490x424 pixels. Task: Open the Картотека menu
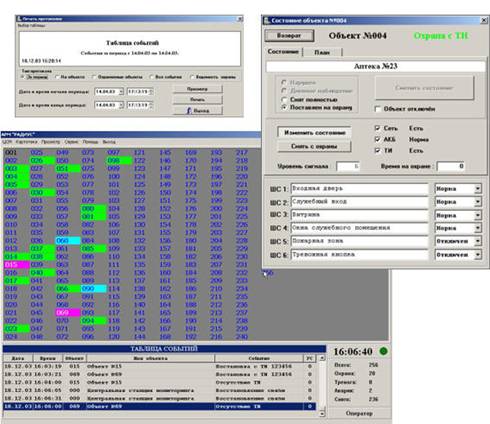pos(26,142)
